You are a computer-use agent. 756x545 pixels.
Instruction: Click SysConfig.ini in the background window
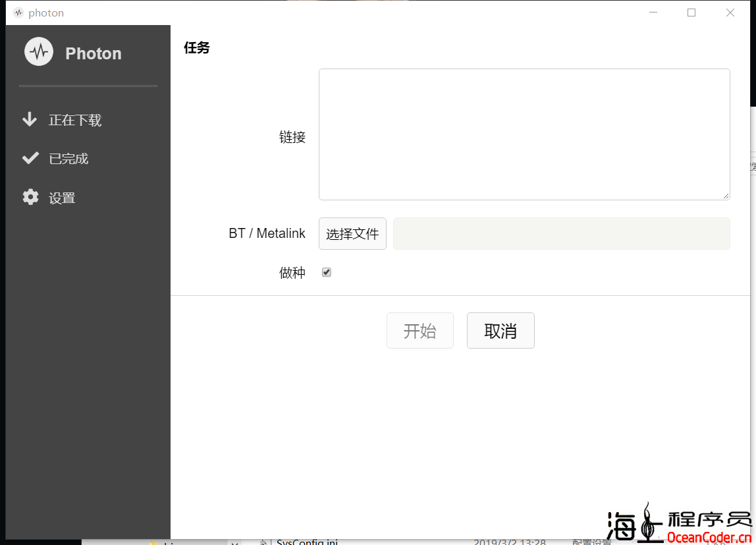pos(307,542)
